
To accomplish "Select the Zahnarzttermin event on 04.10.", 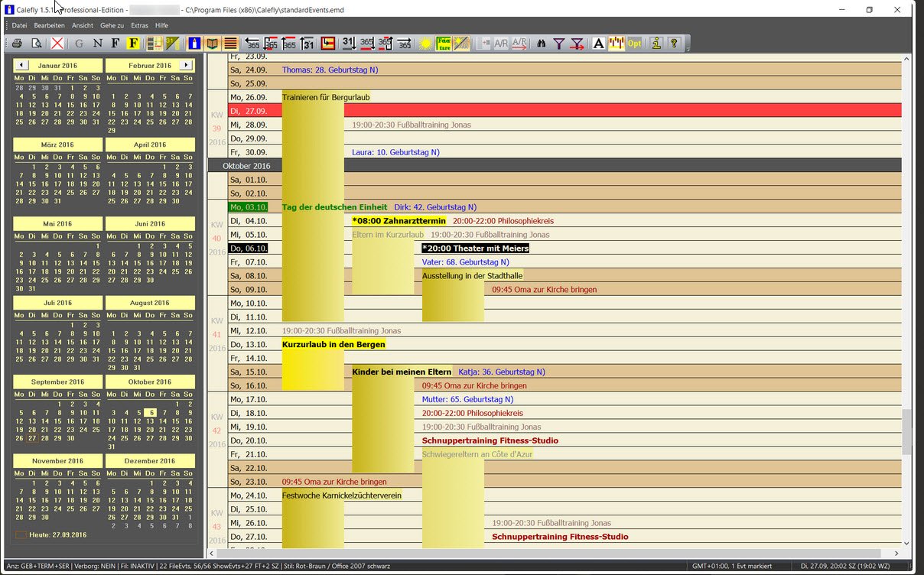I will pyautogui.click(x=398, y=221).
